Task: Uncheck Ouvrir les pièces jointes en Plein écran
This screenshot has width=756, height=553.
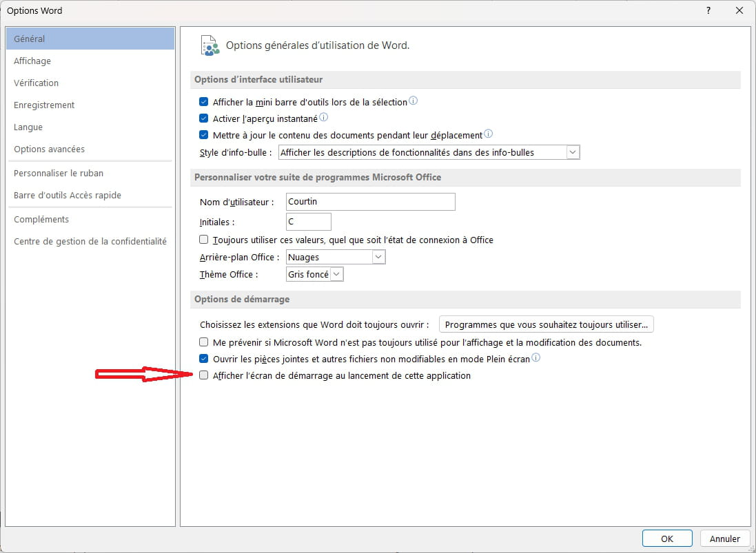Action: (x=204, y=359)
